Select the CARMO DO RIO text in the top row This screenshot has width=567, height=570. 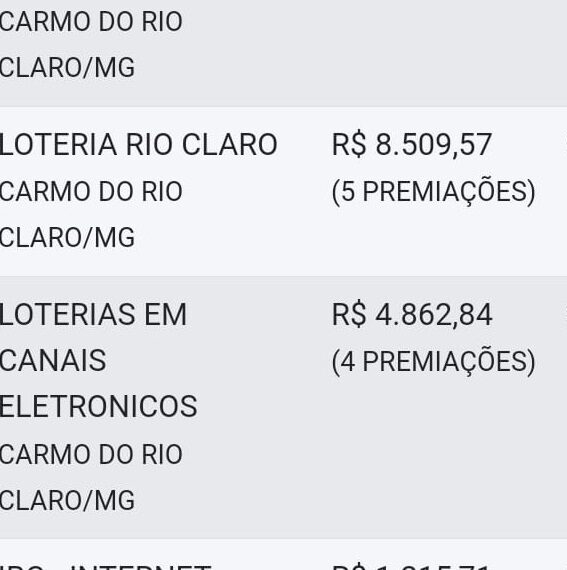(91, 21)
